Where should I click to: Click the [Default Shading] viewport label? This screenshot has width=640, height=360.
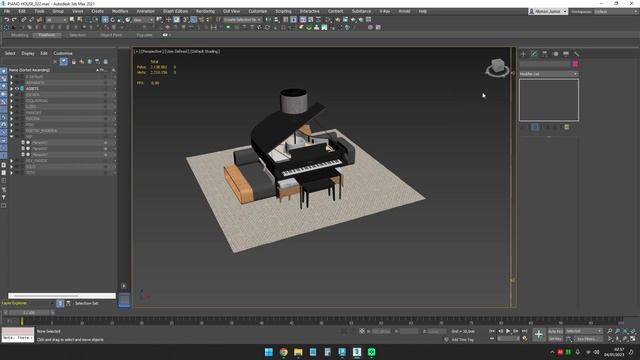coord(204,51)
